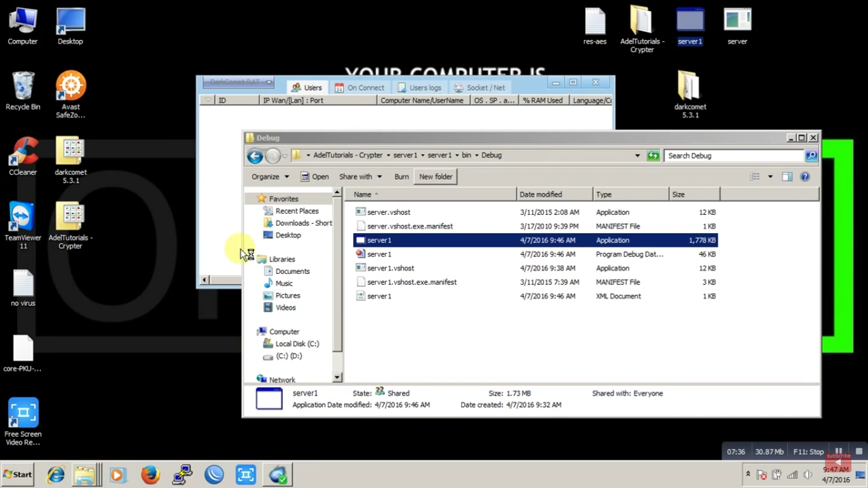Sort files by Name column

click(x=431, y=194)
